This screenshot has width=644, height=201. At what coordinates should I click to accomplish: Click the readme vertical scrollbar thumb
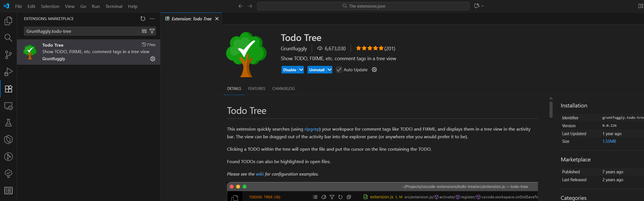[551, 109]
